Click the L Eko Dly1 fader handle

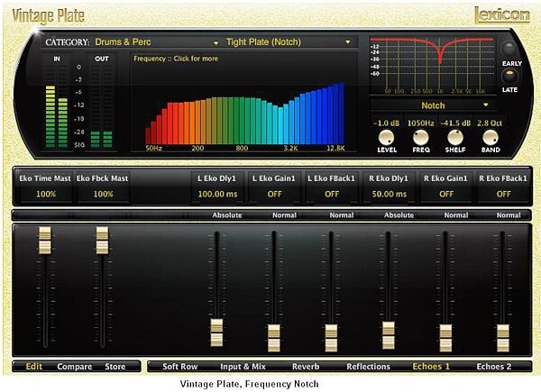tap(216, 333)
